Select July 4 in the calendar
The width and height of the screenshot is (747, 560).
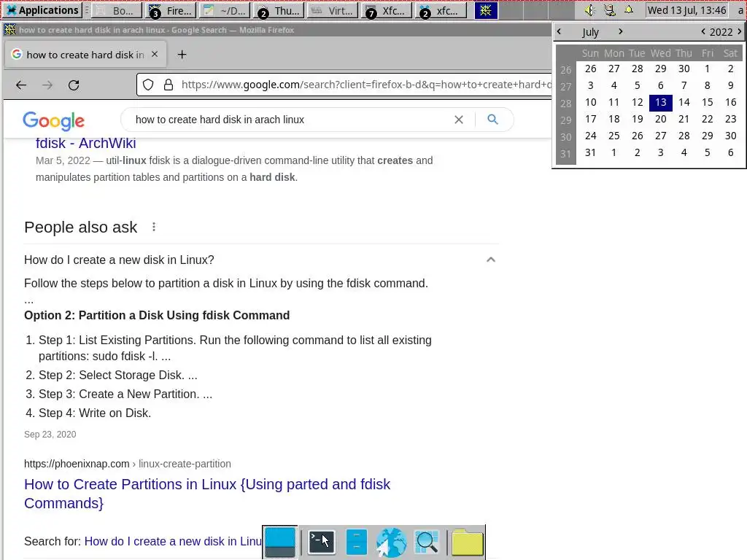tap(614, 86)
